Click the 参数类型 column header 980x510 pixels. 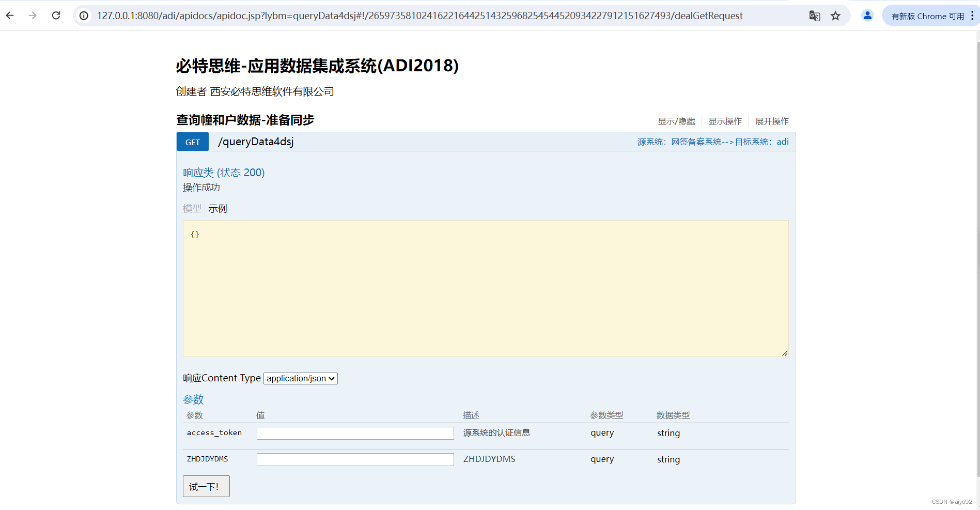tap(607, 415)
